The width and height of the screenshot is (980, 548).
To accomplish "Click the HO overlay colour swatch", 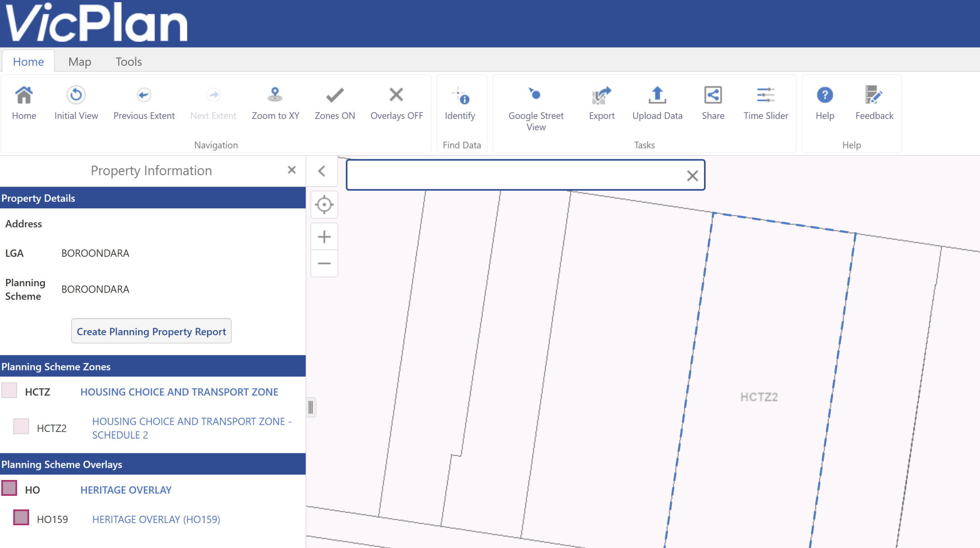I will (9, 488).
